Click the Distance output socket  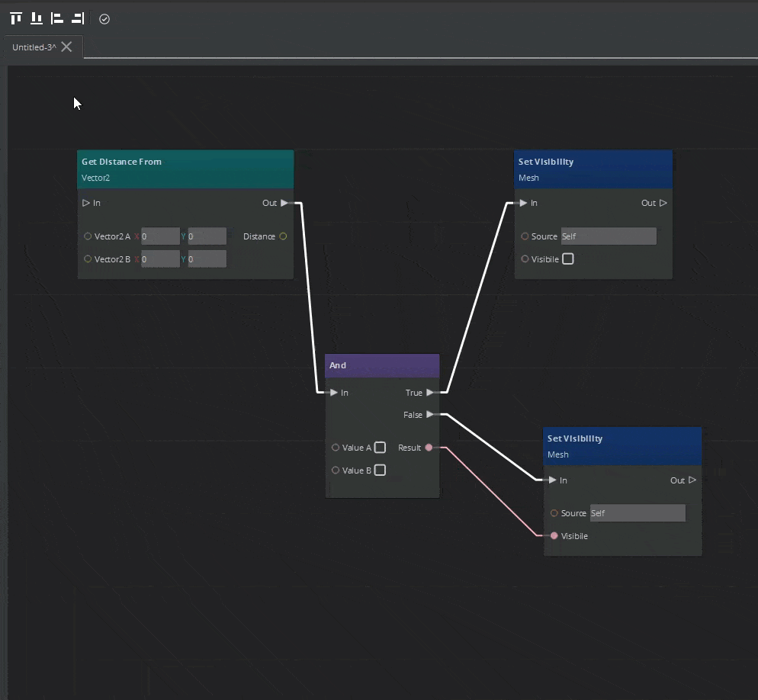tap(283, 236)
